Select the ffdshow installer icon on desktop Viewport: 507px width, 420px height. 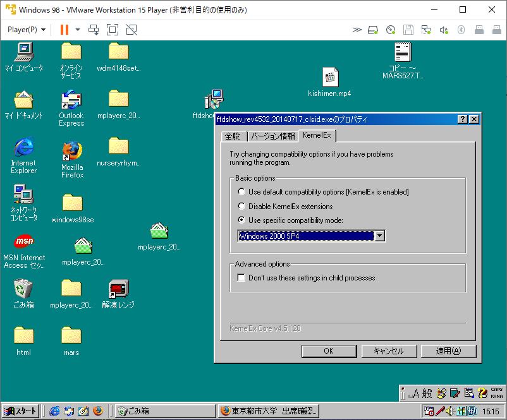(214, 99)
